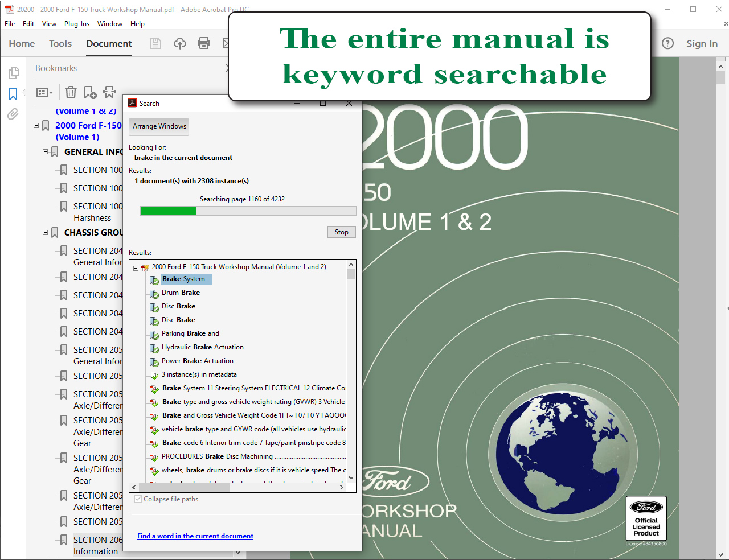Collapse the CHASSIS GROUP bookmark group
This screenshot has height=560, width=729.
coord(46,232)
